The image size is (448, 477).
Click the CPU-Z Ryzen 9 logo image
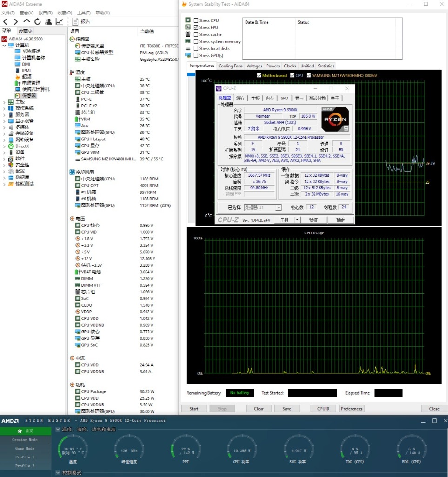click(x=335, y=119)
